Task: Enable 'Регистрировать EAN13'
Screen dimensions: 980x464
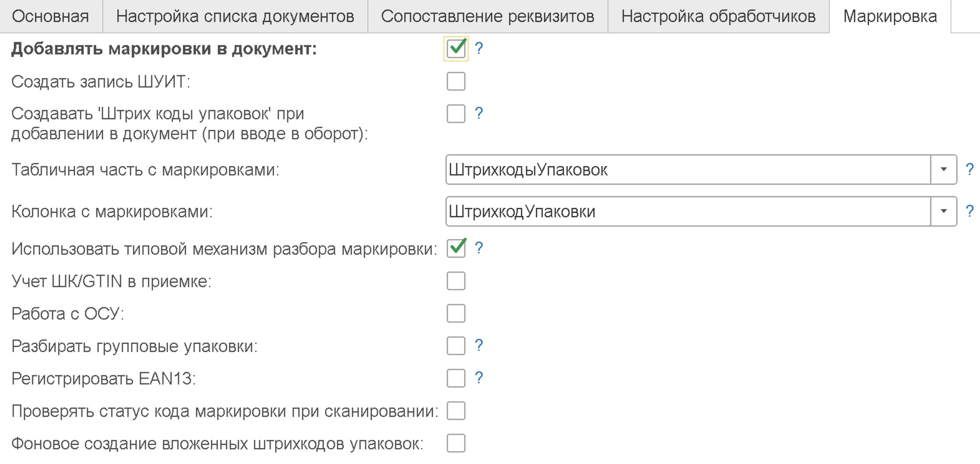Action: point(456,377)
